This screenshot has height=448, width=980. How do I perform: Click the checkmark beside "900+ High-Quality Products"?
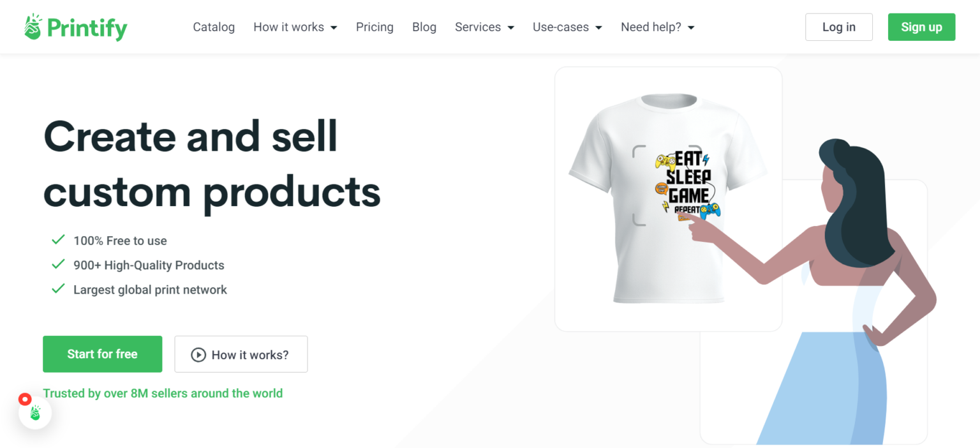[57, 264]
